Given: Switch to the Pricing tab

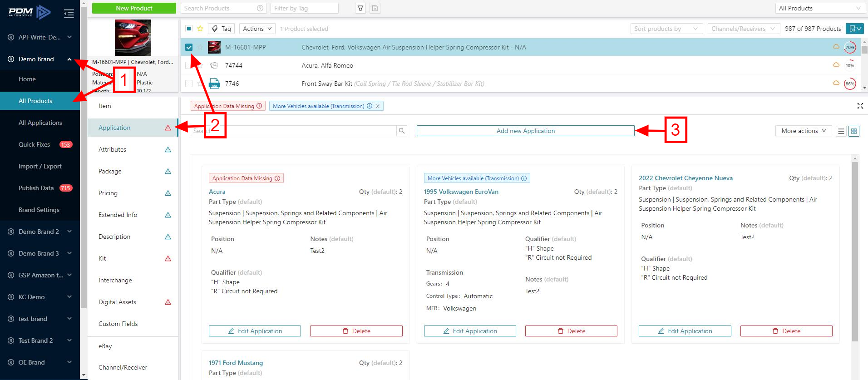Looking at the screenshot, I should point(133,193).
